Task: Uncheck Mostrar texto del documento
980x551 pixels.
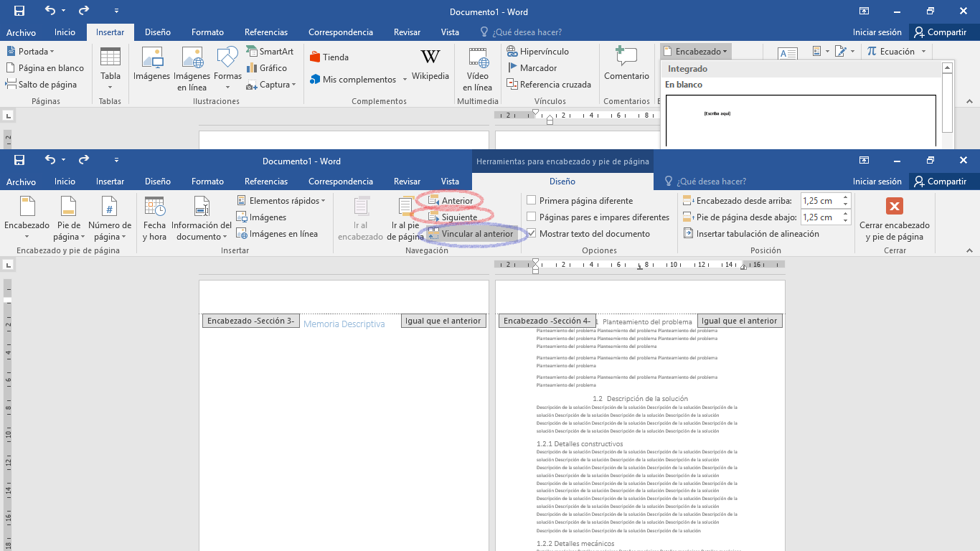Action: click(588, 234)
